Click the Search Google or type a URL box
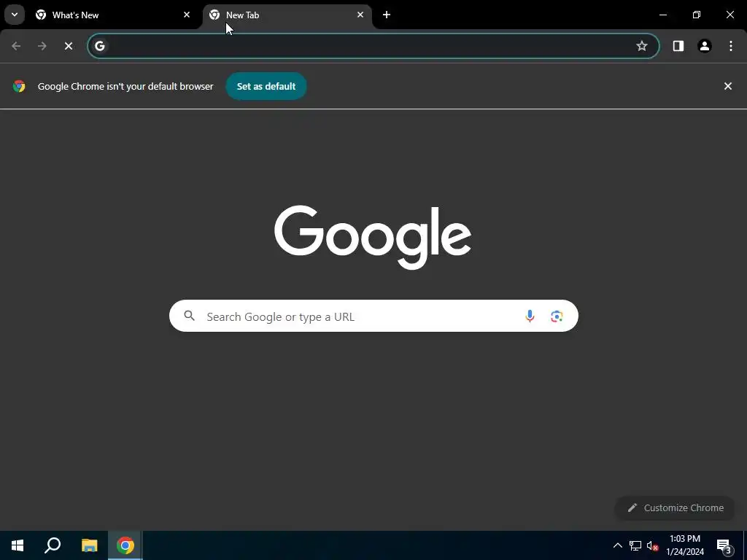747x560 pixels. (373, 316)
